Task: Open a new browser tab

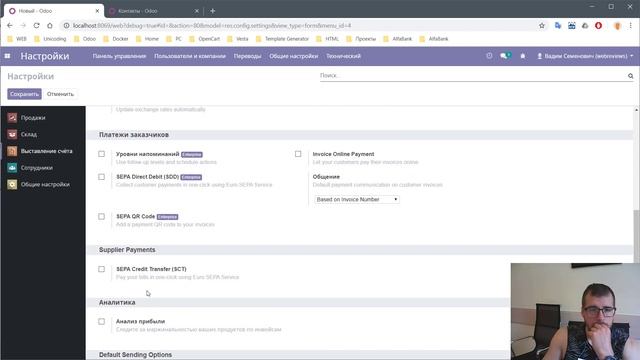Action: pos(213,11)
